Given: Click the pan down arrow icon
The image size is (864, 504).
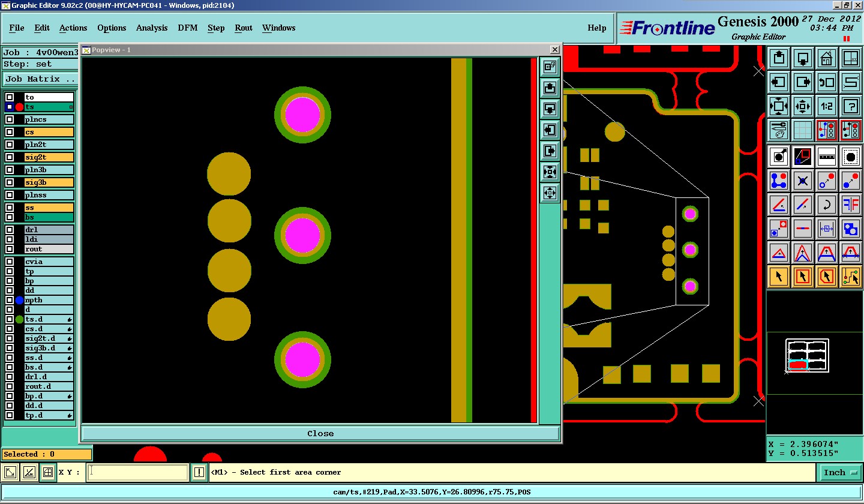Looking at the screenshot, I should point(803,58).
